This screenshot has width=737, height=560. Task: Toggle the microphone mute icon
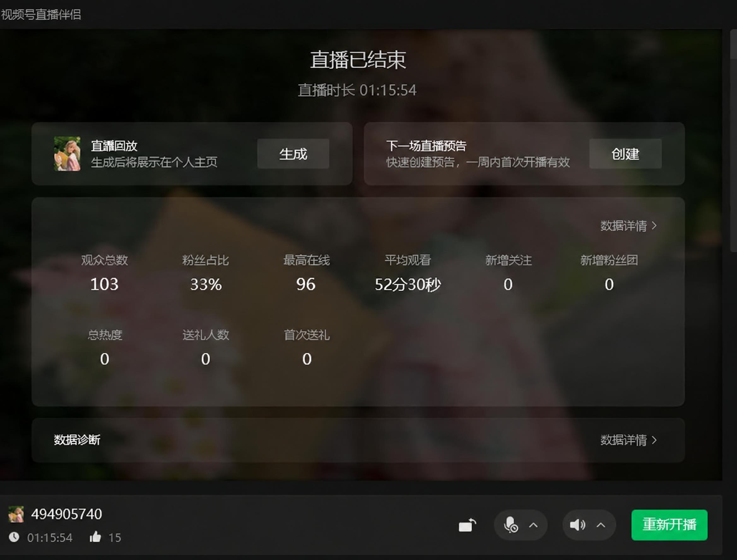[x=510, y=525]
